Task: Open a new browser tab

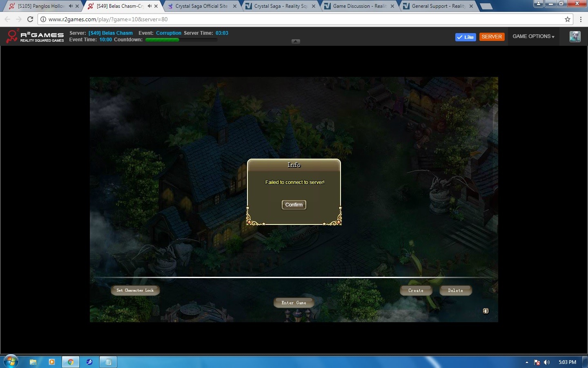Action: (486, 6)
